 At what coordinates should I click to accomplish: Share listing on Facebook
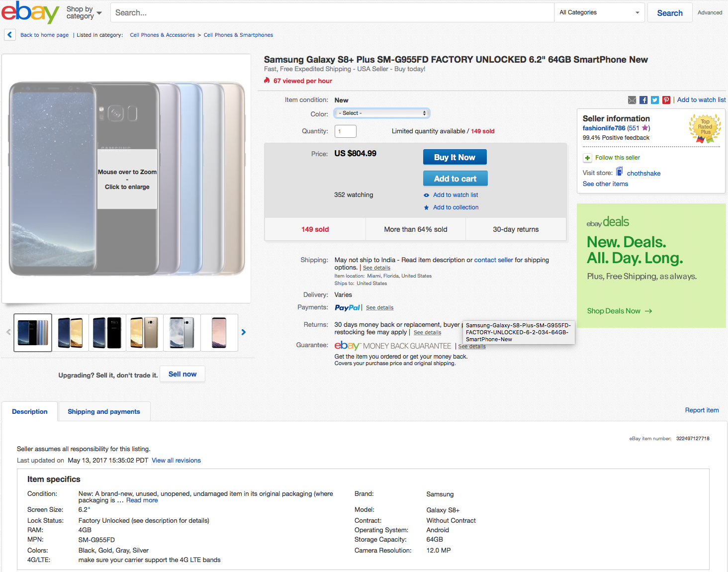coord(643,100)
